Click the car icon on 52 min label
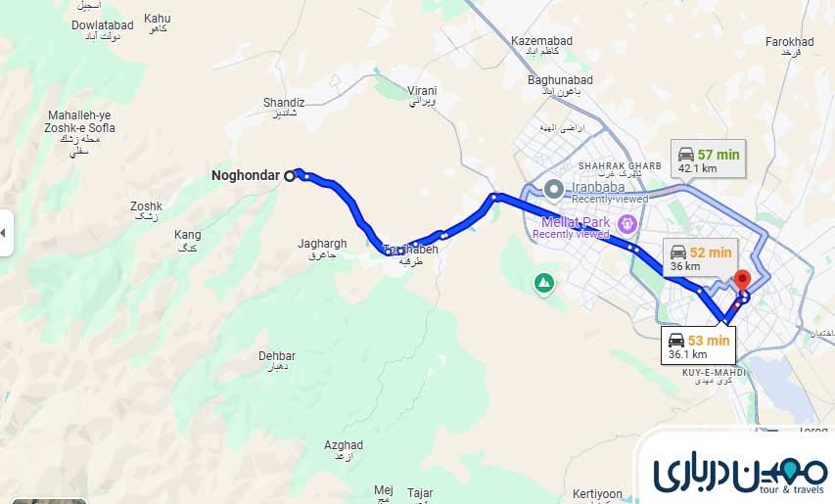835x504 pixels. [678, 252]
